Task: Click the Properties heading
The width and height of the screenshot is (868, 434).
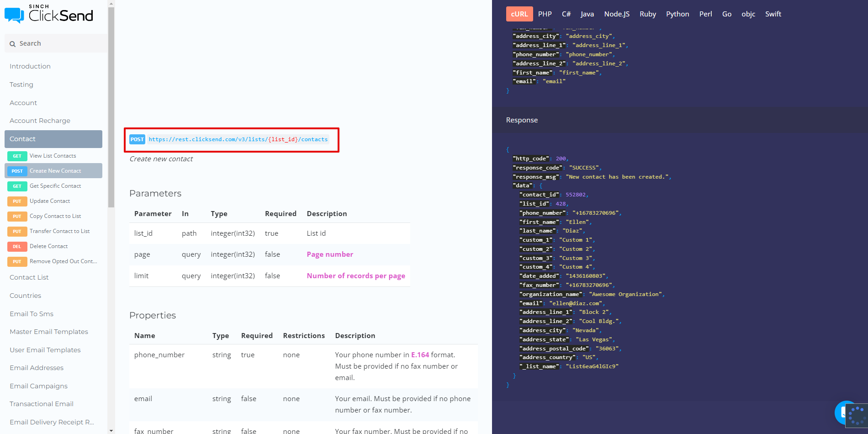Action: 153,315
